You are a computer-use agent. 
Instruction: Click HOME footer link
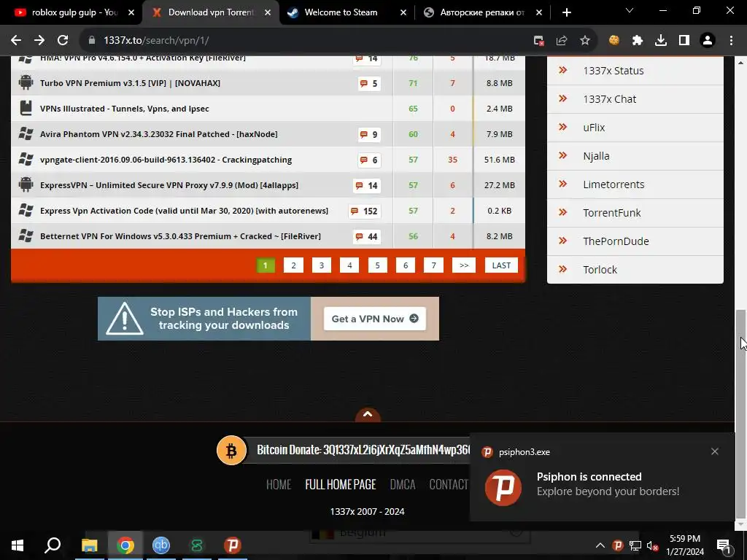click(x=279, y=485)
